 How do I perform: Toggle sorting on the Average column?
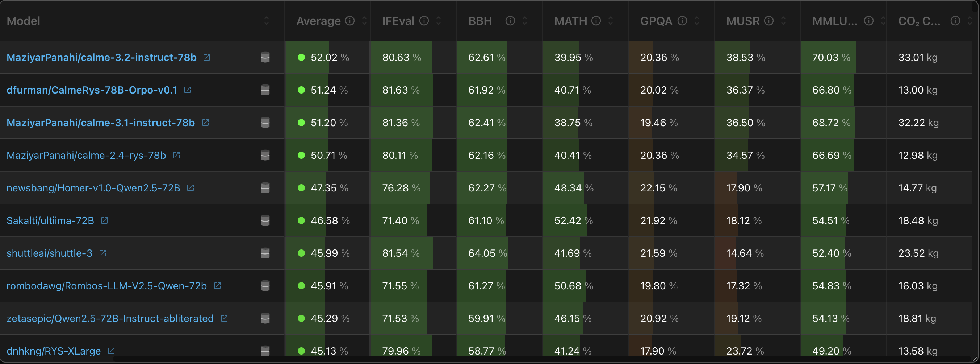364,21
